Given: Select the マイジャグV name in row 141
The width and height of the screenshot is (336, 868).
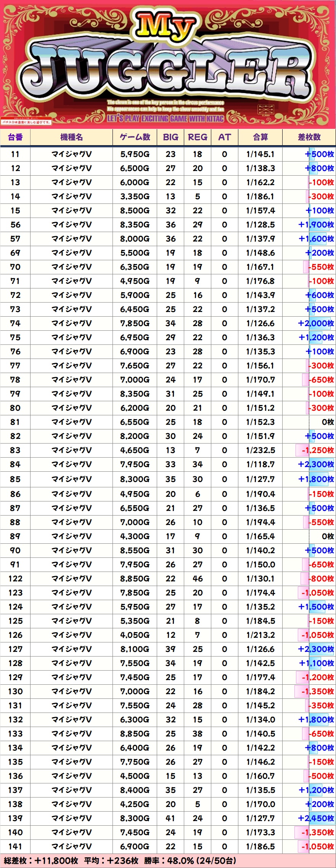Looking at the screenshot, I should [71, 847].
